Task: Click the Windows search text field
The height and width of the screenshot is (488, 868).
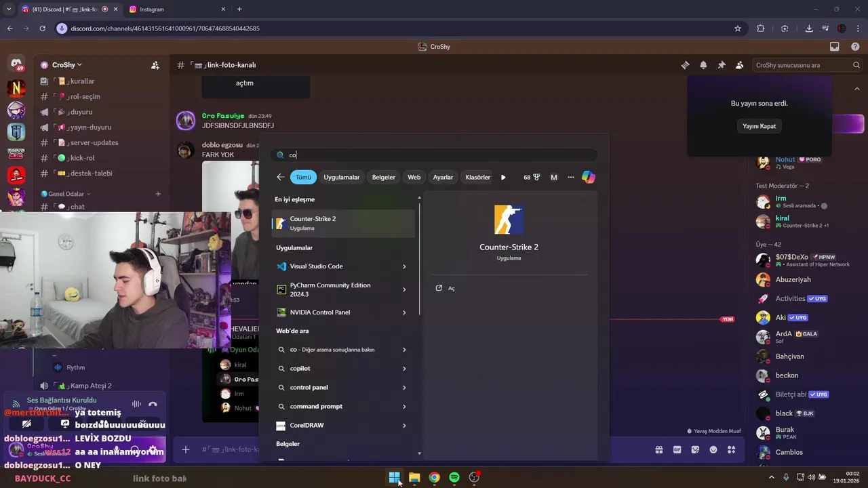Action: pos(434,155)
